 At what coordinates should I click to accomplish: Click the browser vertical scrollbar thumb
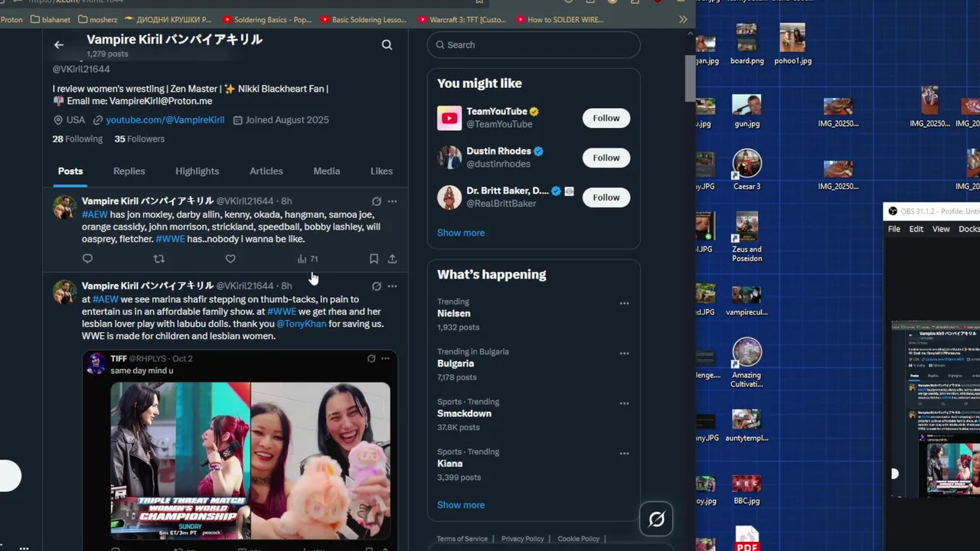[691, 77]
